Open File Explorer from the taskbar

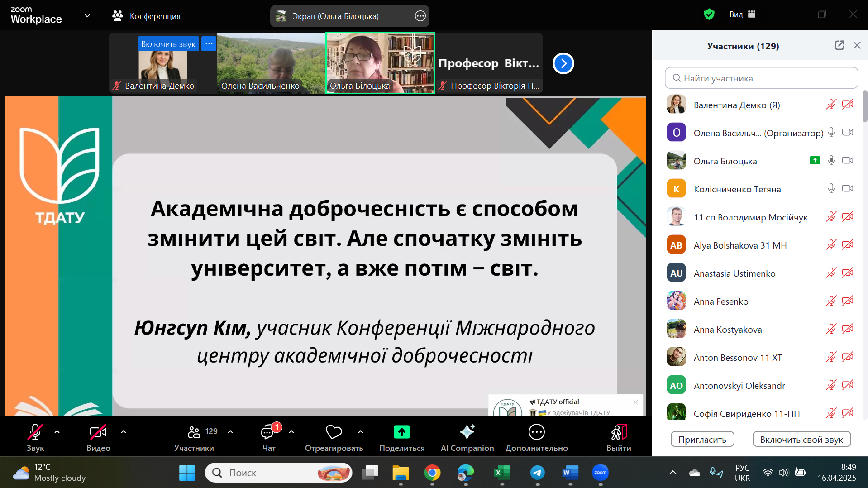pyautogui.click(x=401, y=473)
